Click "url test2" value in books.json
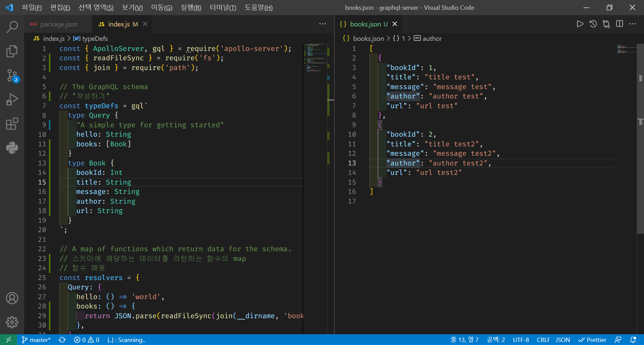Image resolution: width=644 pixels, height=345 pixels. (439, 172)
